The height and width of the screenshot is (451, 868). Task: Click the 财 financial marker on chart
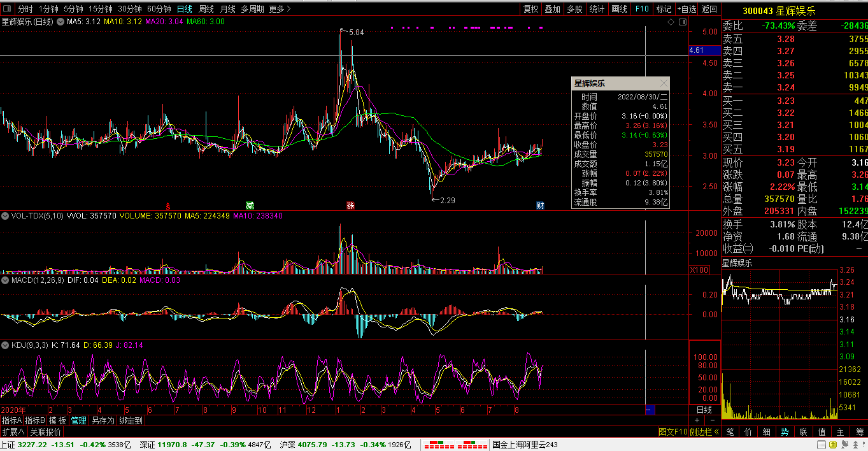click(540, 205)
